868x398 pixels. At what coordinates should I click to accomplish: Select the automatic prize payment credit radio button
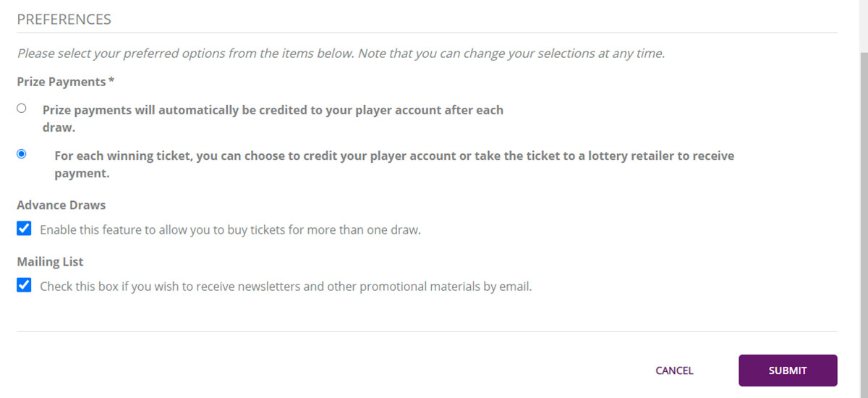click(x=22, y=109)
